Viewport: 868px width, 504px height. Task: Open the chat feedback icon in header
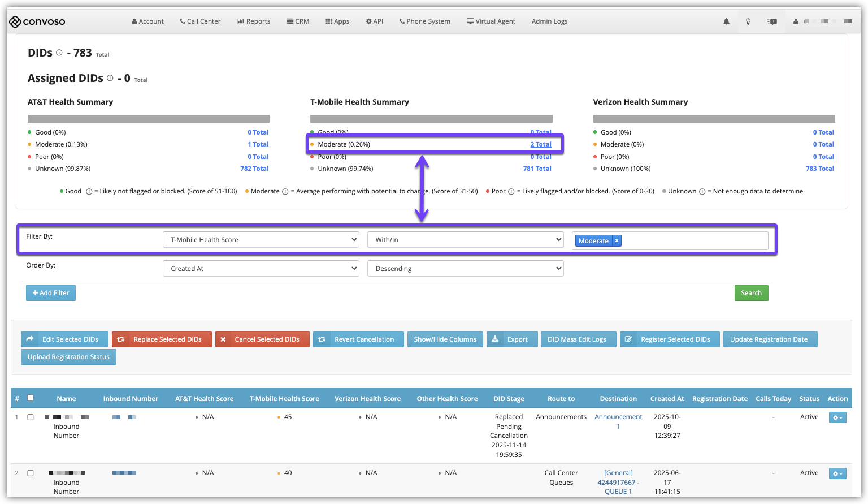pyautogui.click(x=772, y=21)
